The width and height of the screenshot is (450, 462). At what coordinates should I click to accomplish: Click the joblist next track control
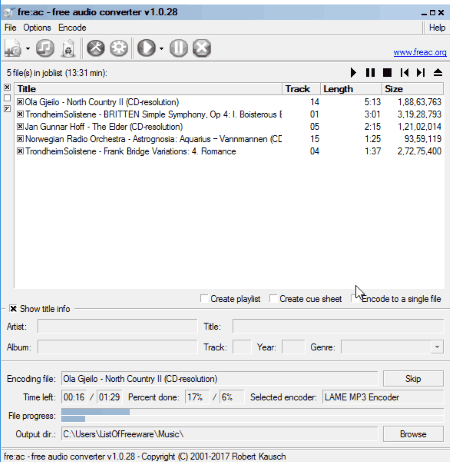421,72
